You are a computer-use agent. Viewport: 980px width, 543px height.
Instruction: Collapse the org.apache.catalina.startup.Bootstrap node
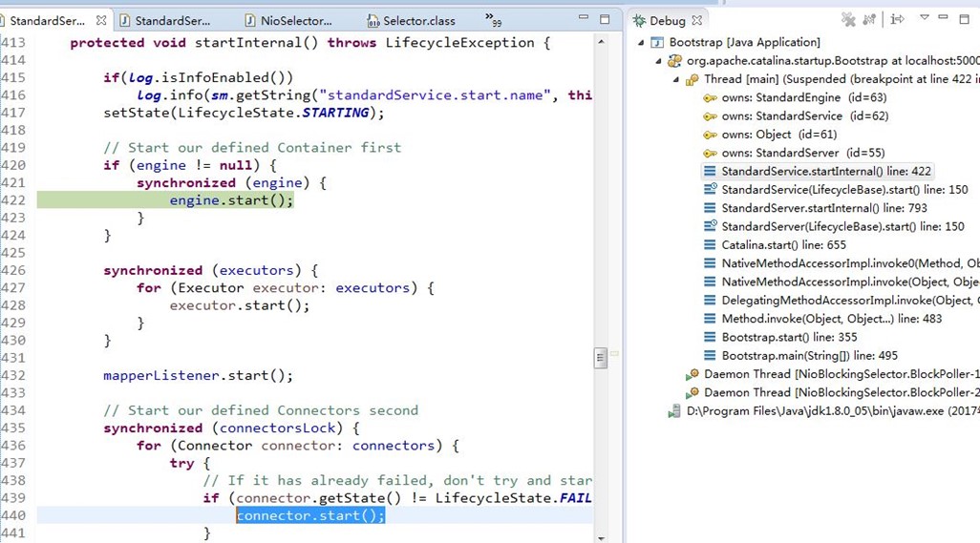coord(658,61)
